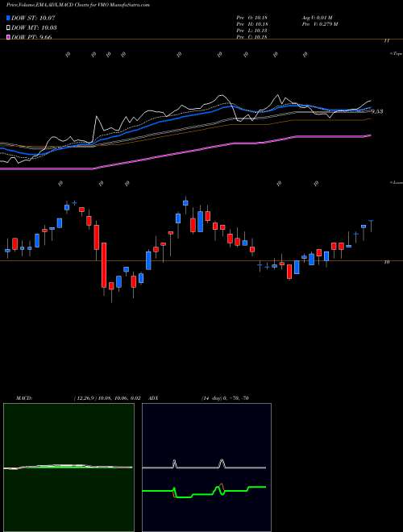Image resolution: width=403 pixels, height=532 pixels.
Task: Click the price axis label 10 by candlesticks
Action: [x=387, y=262]
